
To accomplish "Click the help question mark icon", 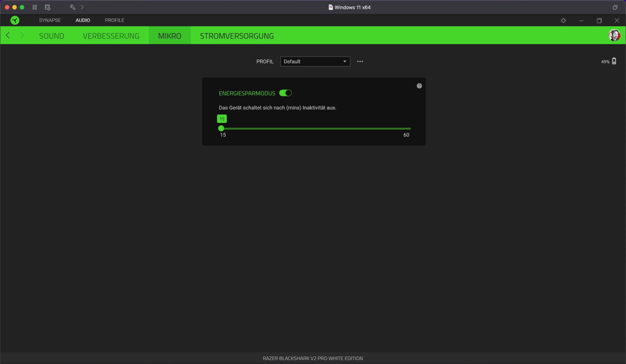I will [x=419, y=86].
